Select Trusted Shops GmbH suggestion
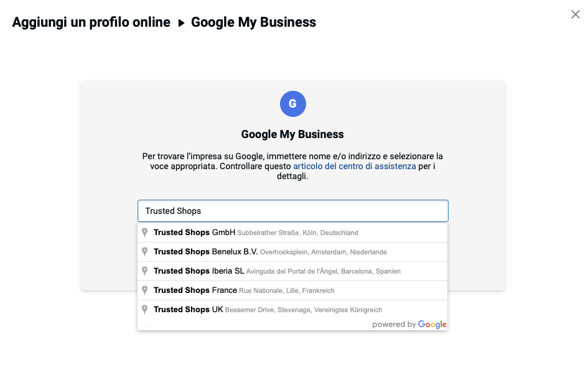The width and height of the screenshot is (588, 375). [x=194, y=233]
